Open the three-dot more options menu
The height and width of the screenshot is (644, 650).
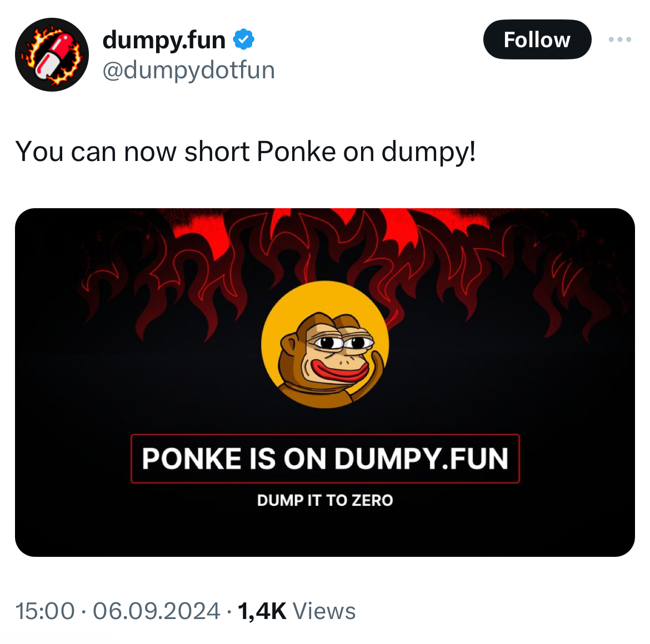point(619,39)
